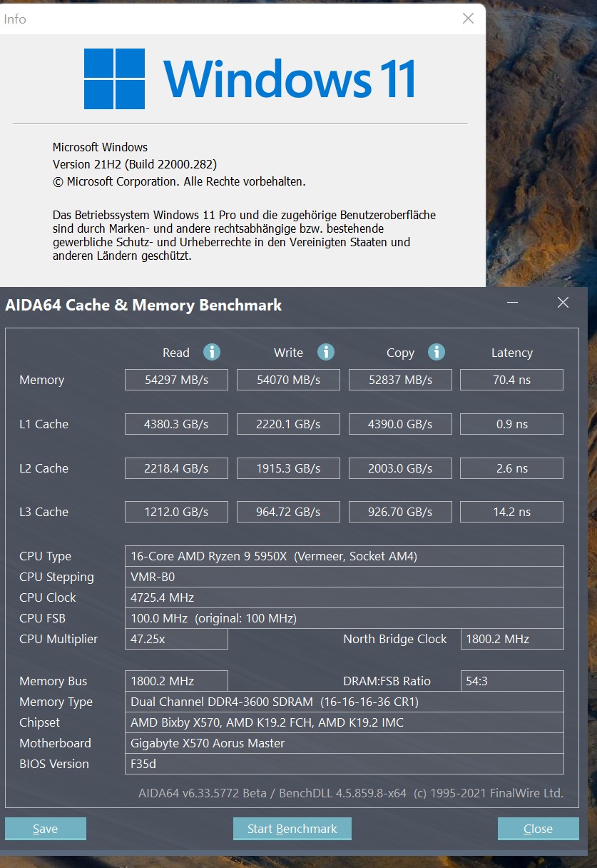Select the L3 Cache Read value 1212.0 GB/s
The image size is (597, 868).
[x=176, y=512]
